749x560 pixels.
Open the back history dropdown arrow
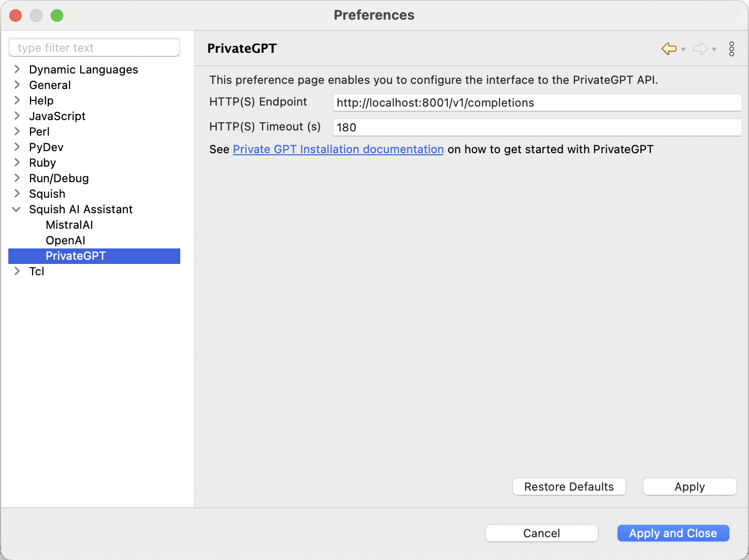[x=683, y=50]
